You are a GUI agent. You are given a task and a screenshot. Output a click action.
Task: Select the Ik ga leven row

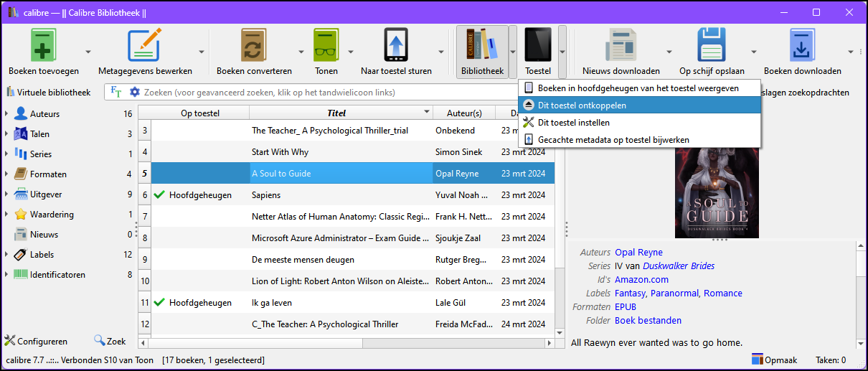346,302
